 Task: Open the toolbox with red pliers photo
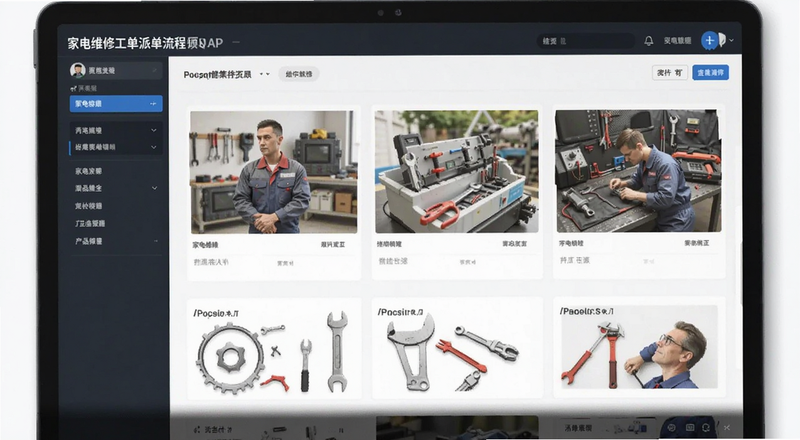point(457,172)
